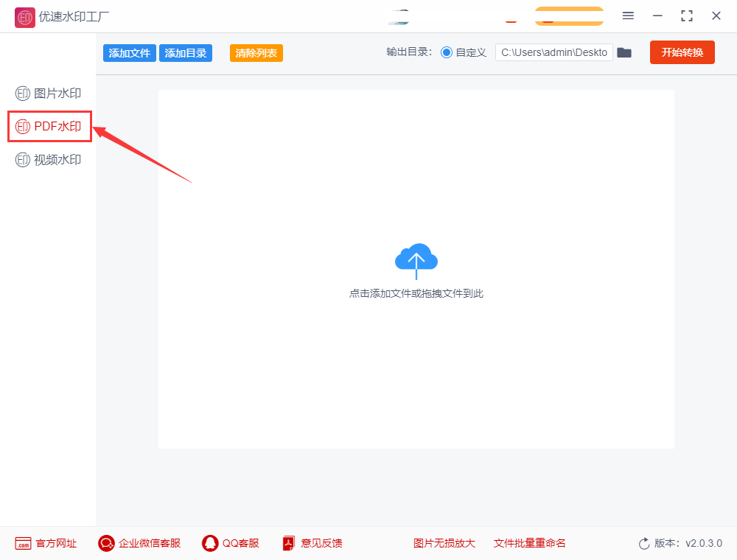Image resolution: width=737 pixels, height=560 pixels.
Task: Switch to PDF水印 tab
Action: coord(49,127)
